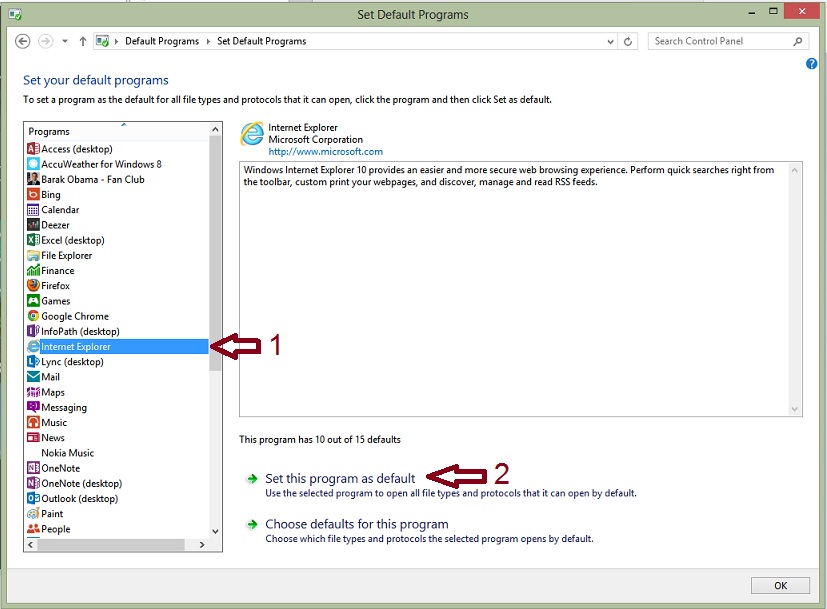Click the Refresh button in address bar
Screen dimensions: 827x609
click(628, 42)
